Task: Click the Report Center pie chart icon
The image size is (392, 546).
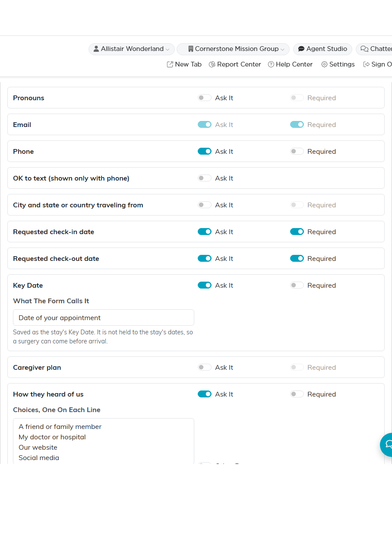Action: coord(212,64)
